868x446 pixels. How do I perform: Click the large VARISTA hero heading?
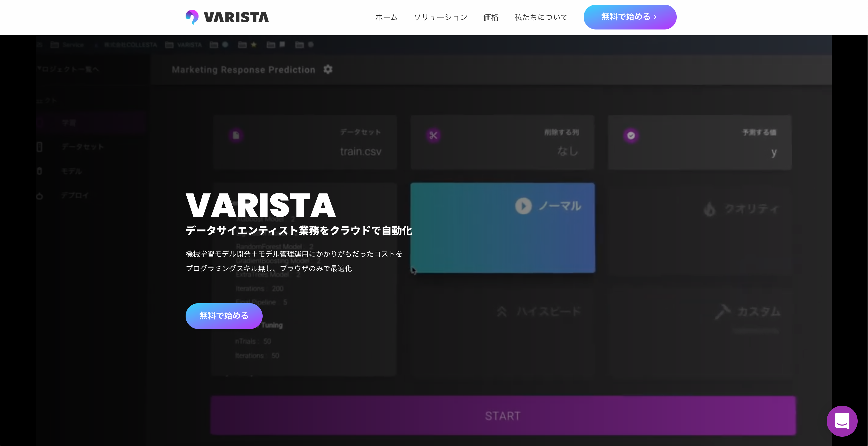pyautogui.click(x=261, y=205)
